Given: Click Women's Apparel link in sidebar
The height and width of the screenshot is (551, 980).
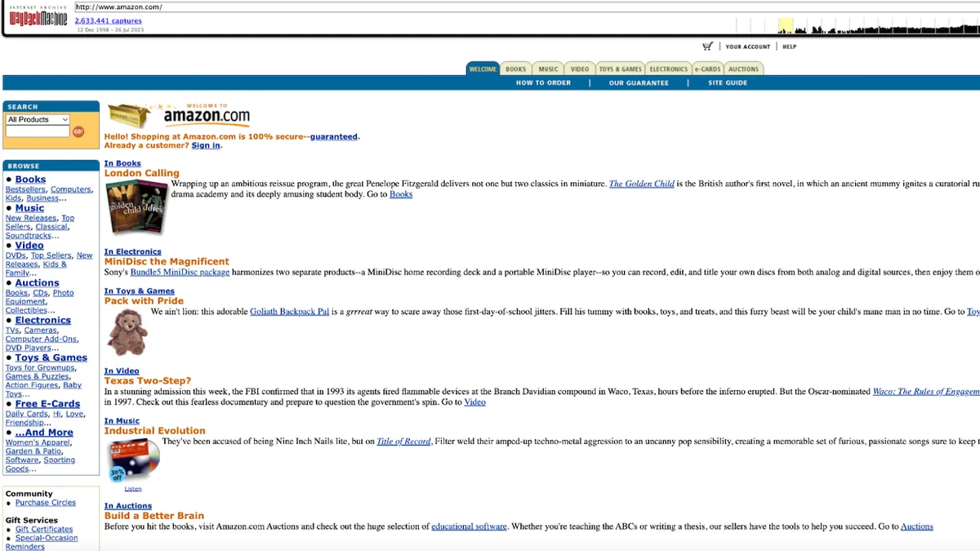Looking at the screenshot, I should point(38,442).
